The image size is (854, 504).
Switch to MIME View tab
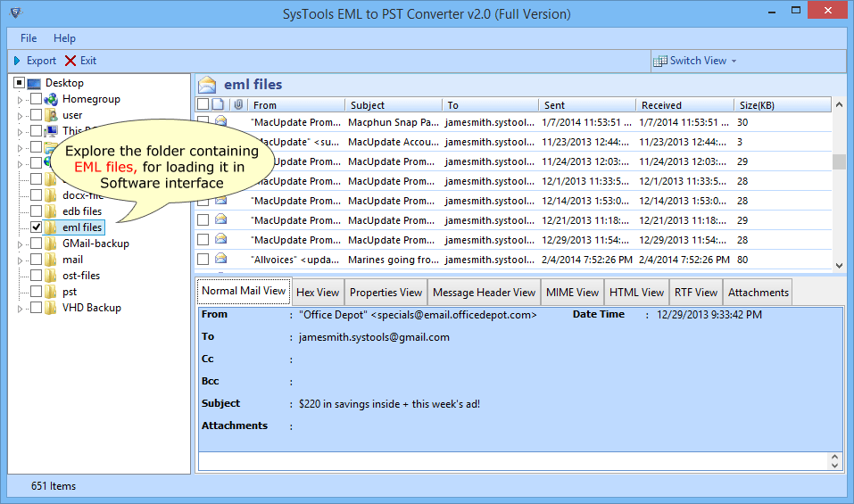tap(572, 293)
